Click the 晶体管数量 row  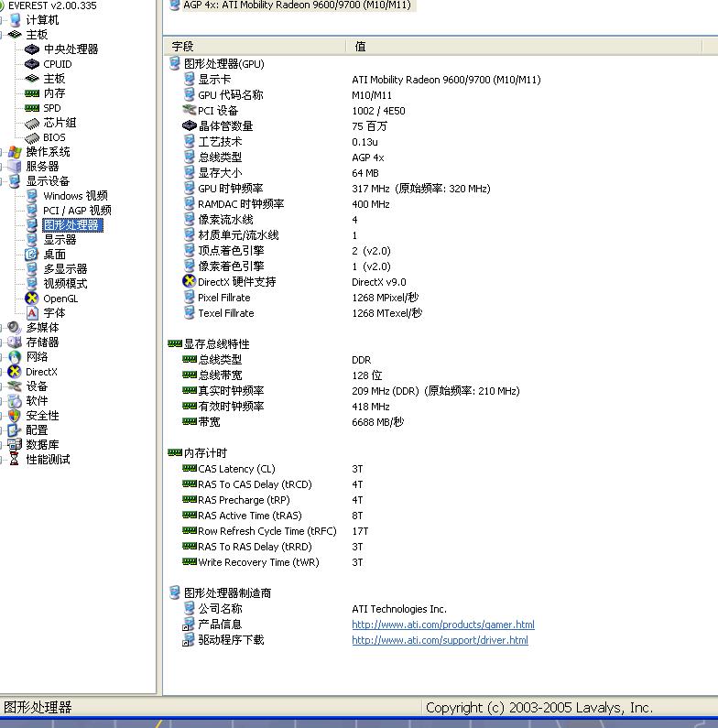pyautogui.click(x=285, y=125)
